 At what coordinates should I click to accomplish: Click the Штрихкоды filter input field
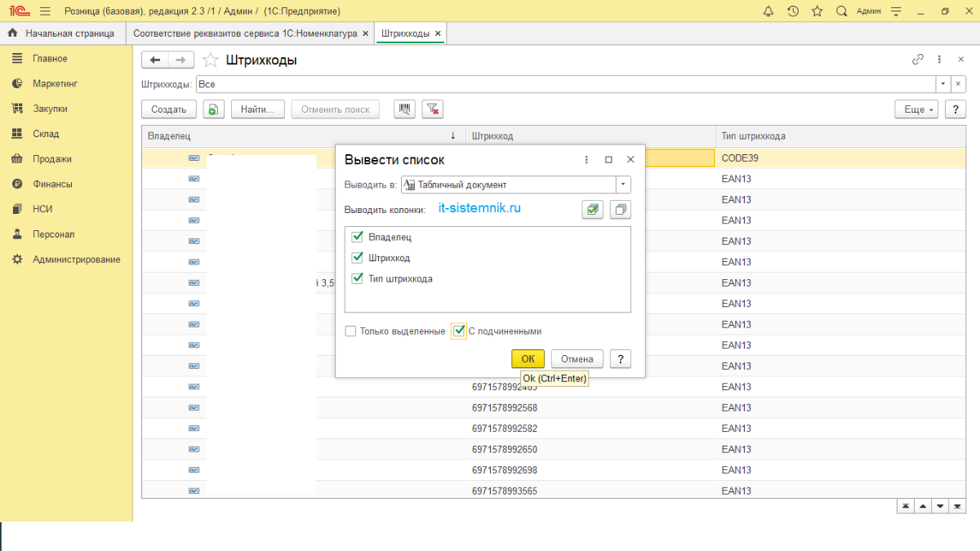[x=565, y=84]
